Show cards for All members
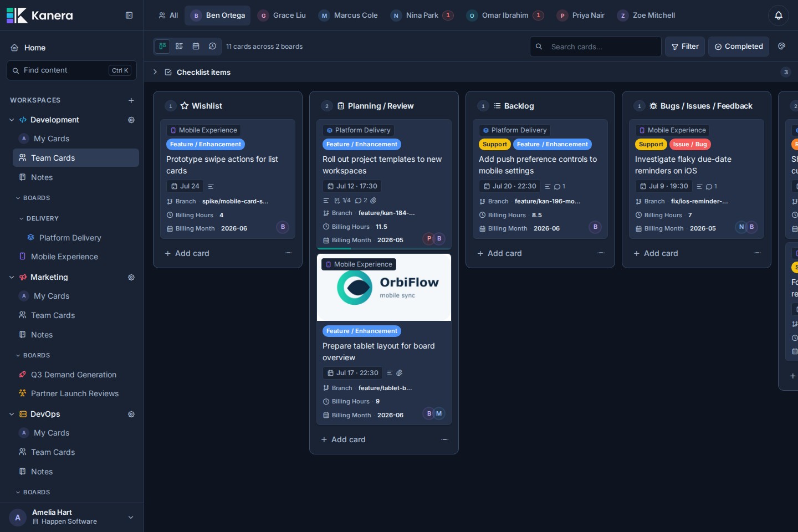Screen dimensions: 798x532 pos(168,16)
